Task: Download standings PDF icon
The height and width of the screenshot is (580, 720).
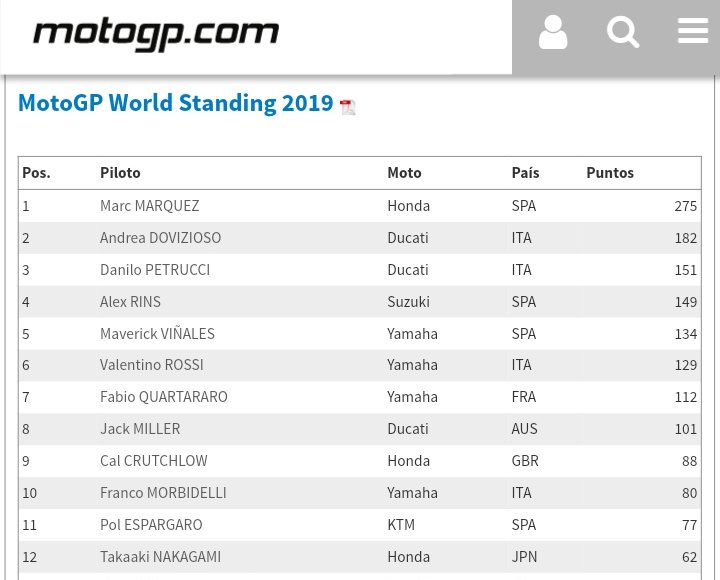Action: pyautogui.click(x=347, y=107)
